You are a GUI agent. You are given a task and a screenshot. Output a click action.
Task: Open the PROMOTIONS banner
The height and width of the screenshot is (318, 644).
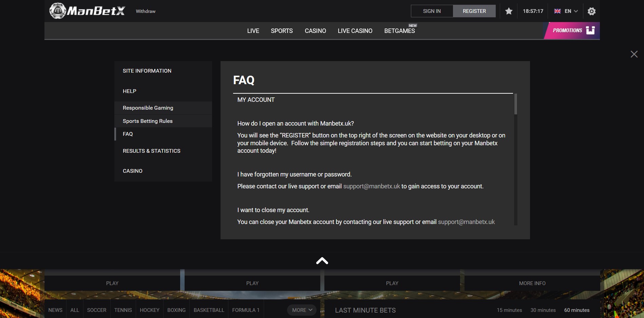pos(572,31)
